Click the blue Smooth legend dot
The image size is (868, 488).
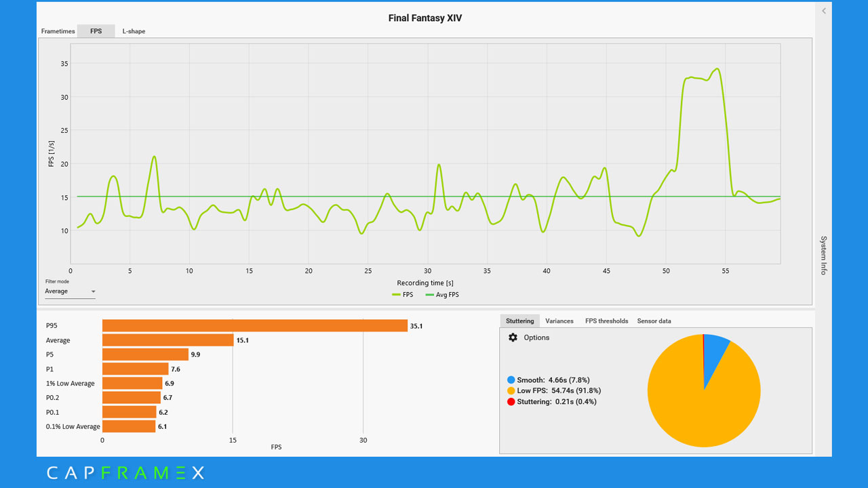(511, 380)
